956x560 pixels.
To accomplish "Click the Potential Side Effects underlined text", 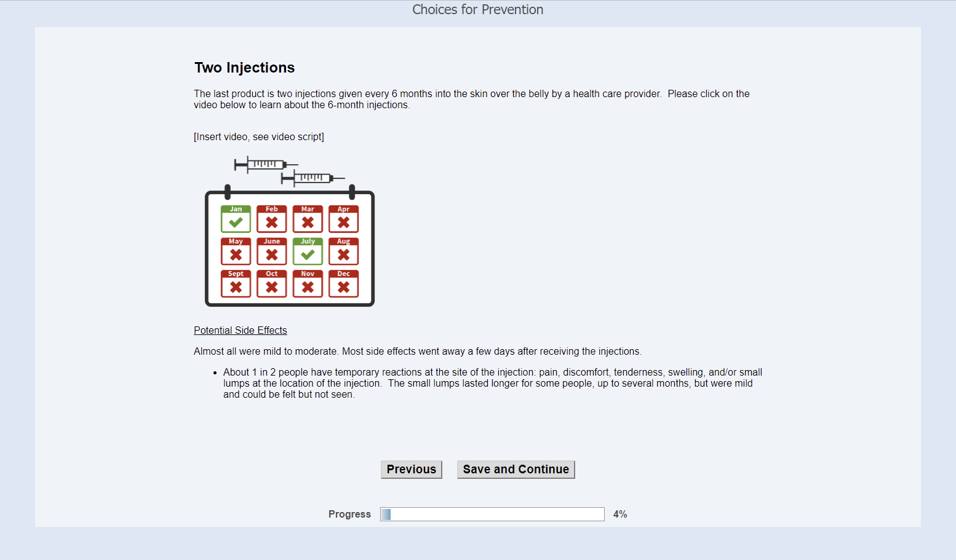I will coord(240,330).
